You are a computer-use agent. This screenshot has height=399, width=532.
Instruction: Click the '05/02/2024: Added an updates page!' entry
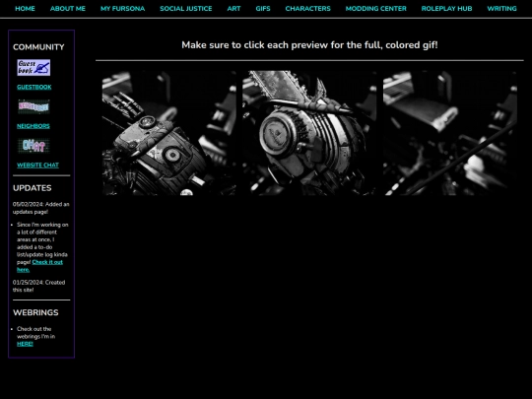pyautogui.click(x=41, y=208)
